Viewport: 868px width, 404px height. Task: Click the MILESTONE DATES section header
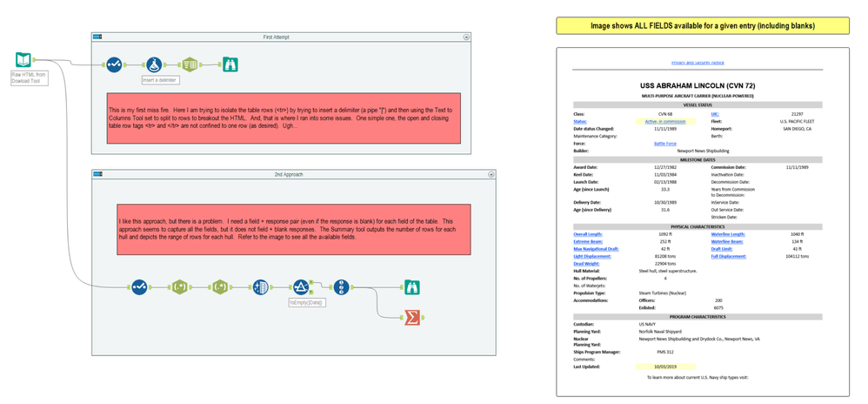698,159
